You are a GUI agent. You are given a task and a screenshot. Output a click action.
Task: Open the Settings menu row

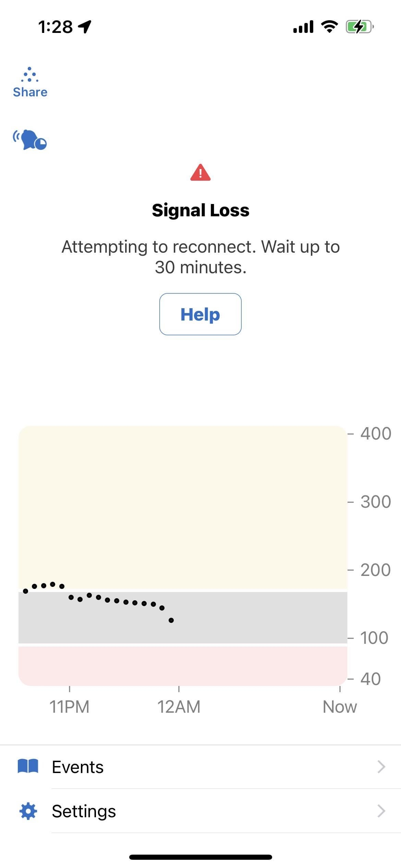(x=206, y=811)
